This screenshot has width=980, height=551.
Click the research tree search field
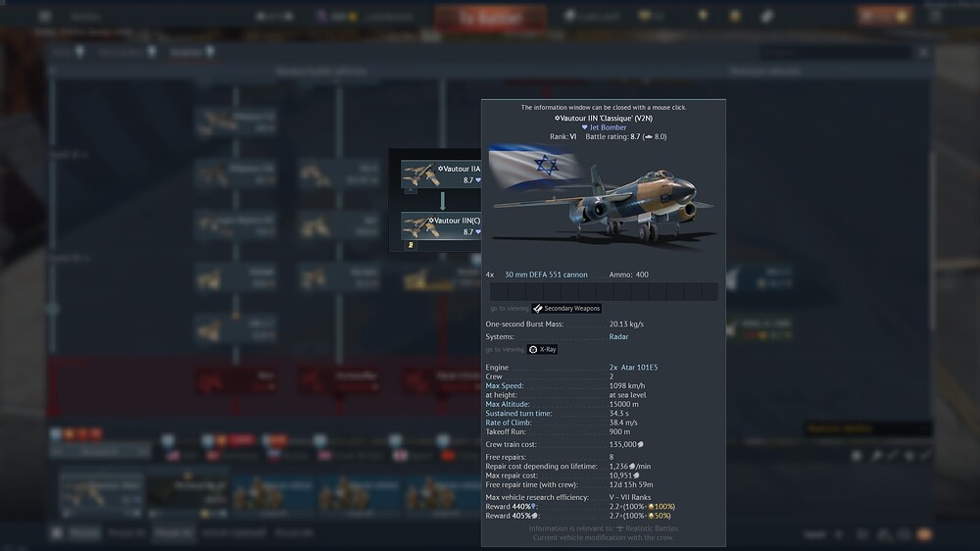pyautogui.click(x=834, y=53)
